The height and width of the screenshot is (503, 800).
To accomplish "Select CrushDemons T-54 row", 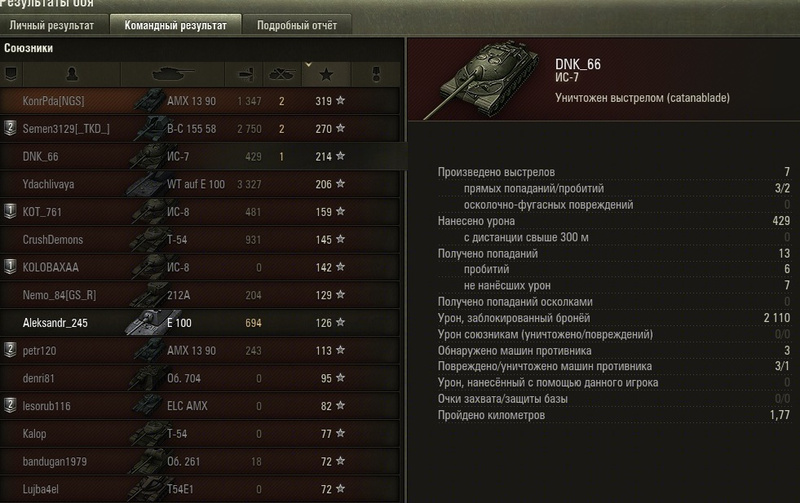I will click(x=200, y=240).
